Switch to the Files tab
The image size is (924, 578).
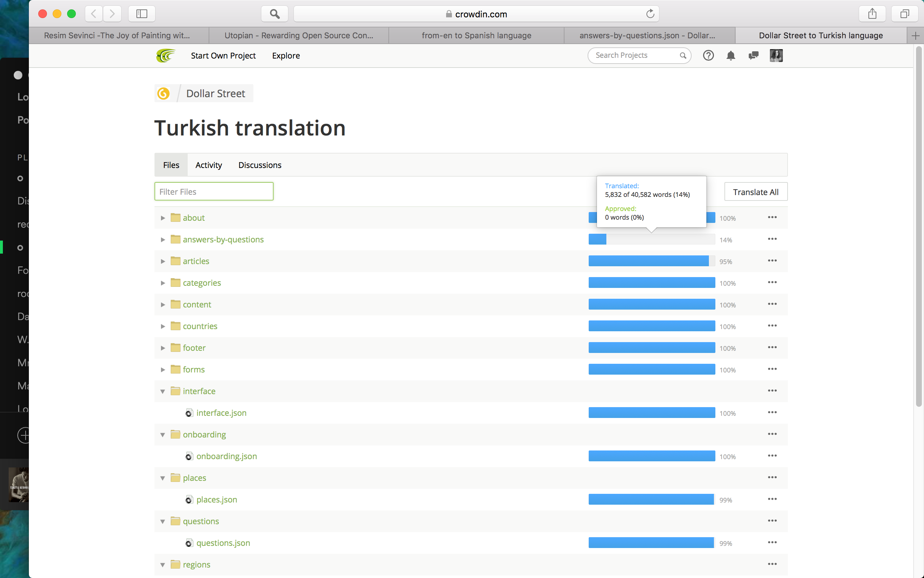pos(171,165)
